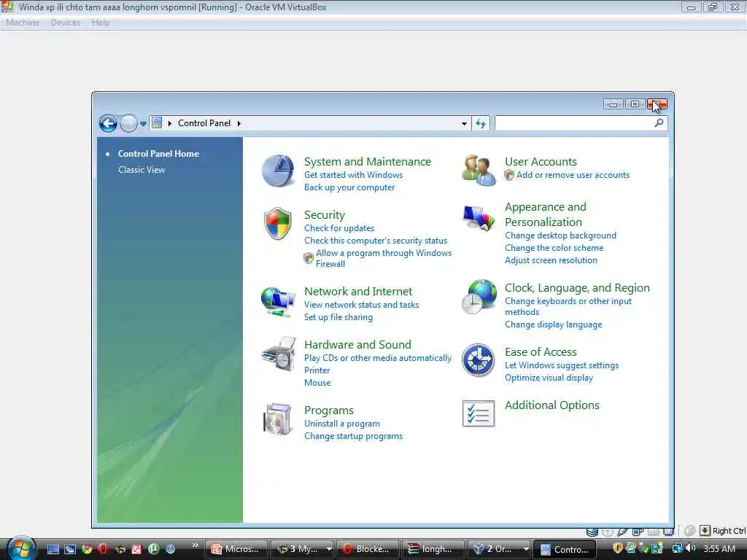Screen dimensions: 747x560
Task: Click the Forward navigation button
Action: [128, 124]
